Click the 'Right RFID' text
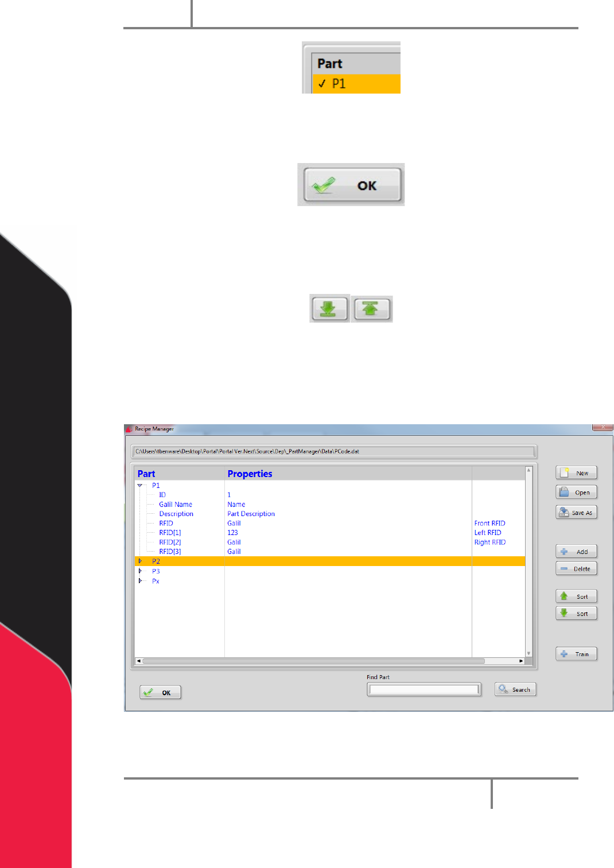 tap(490, 542)
